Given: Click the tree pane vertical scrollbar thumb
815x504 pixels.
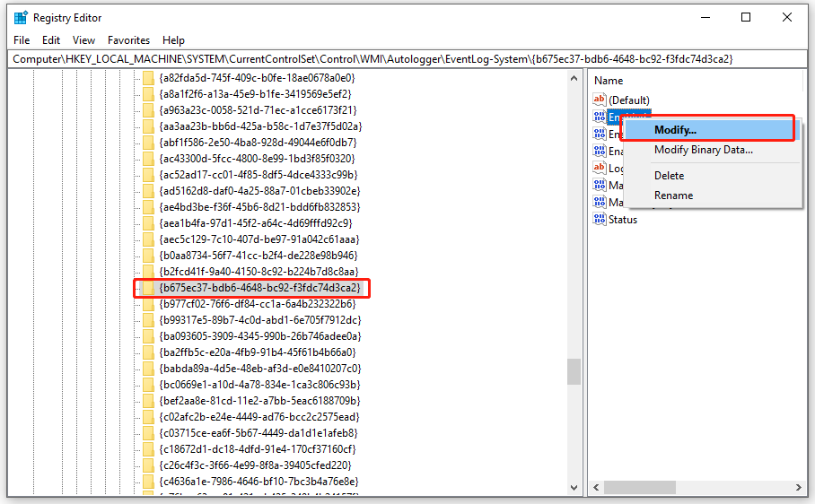Looking at the screenshot, I should tap(574, 371).
